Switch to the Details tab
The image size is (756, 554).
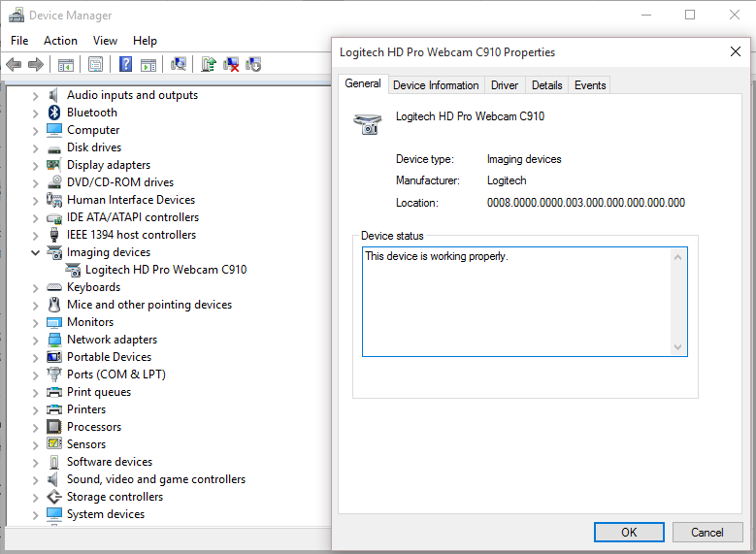546,85
